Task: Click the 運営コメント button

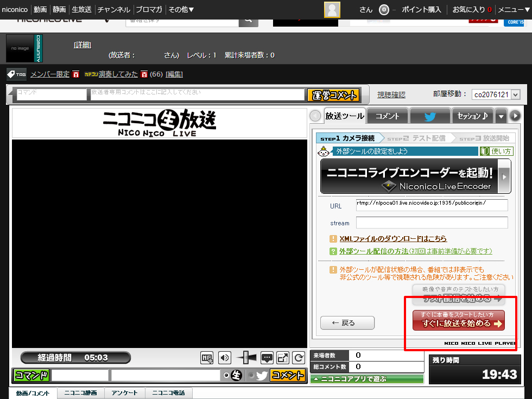Action: click(x=334, y=95)
